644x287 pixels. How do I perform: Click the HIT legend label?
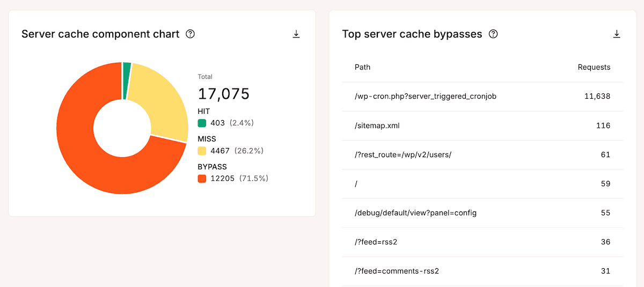point(204,111)
